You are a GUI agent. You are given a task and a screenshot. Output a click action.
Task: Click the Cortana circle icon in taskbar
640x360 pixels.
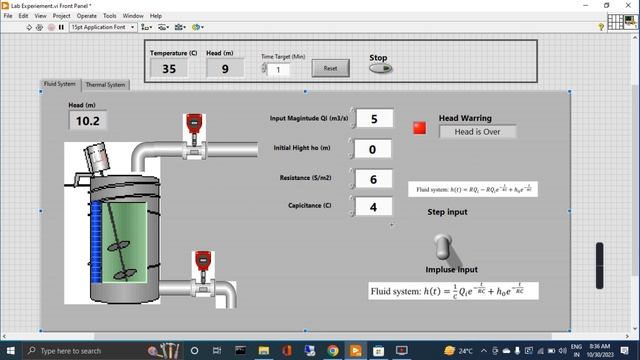coord(194,351)
